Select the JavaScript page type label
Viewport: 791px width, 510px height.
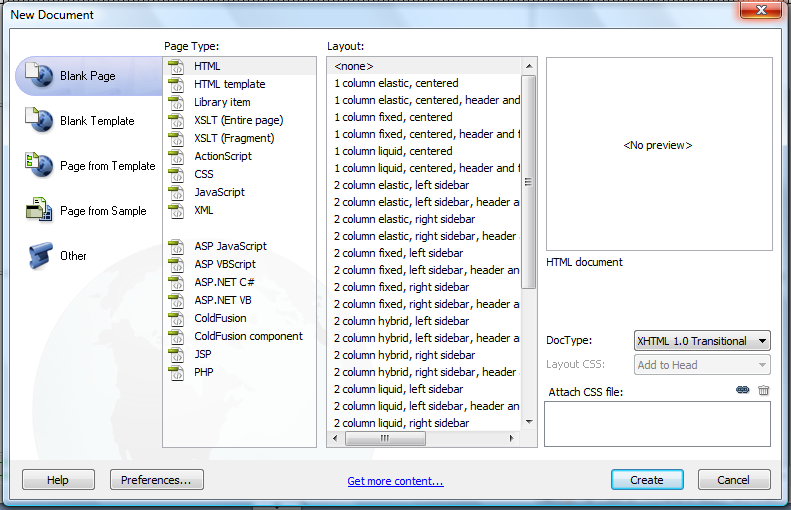[219, 192]
